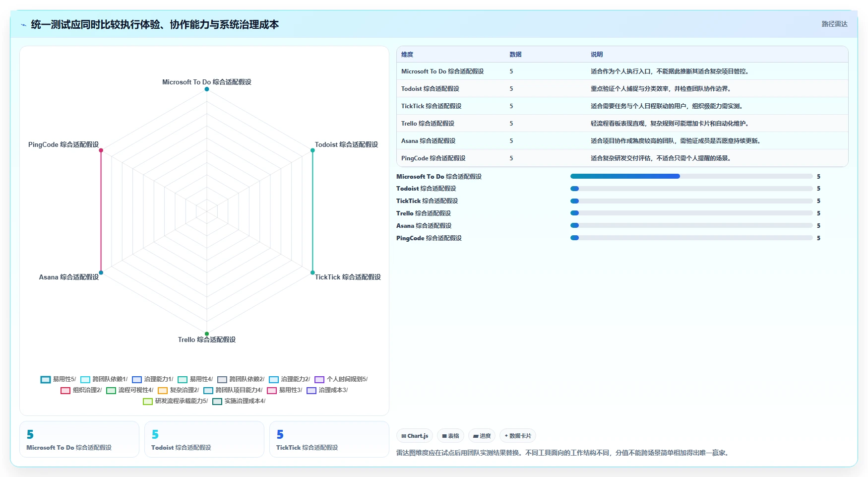This screenshot has width=868, height=477.
Task: Select table row Microsoft To Do 综合适配假设
Action: coord(622,71)
